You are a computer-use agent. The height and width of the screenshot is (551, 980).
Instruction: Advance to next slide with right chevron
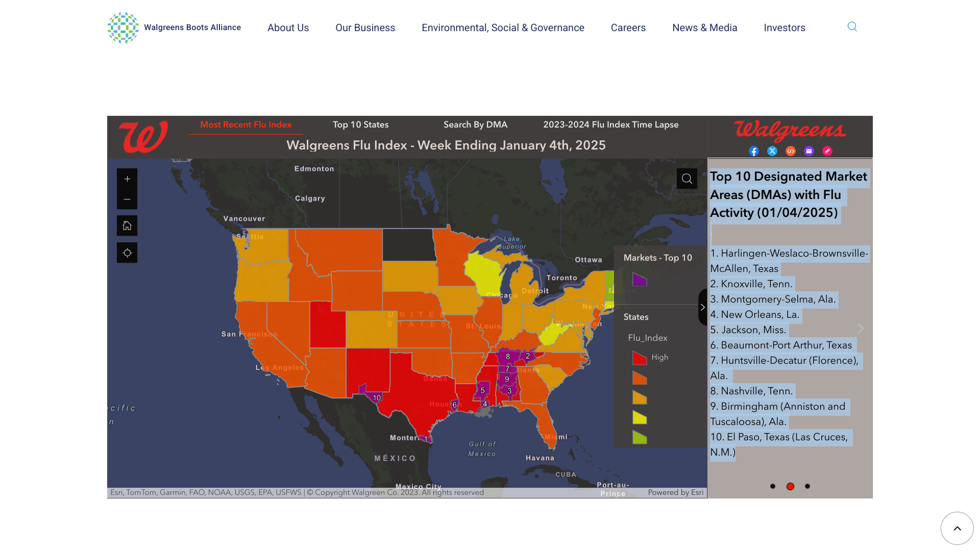tap(861, 329)
